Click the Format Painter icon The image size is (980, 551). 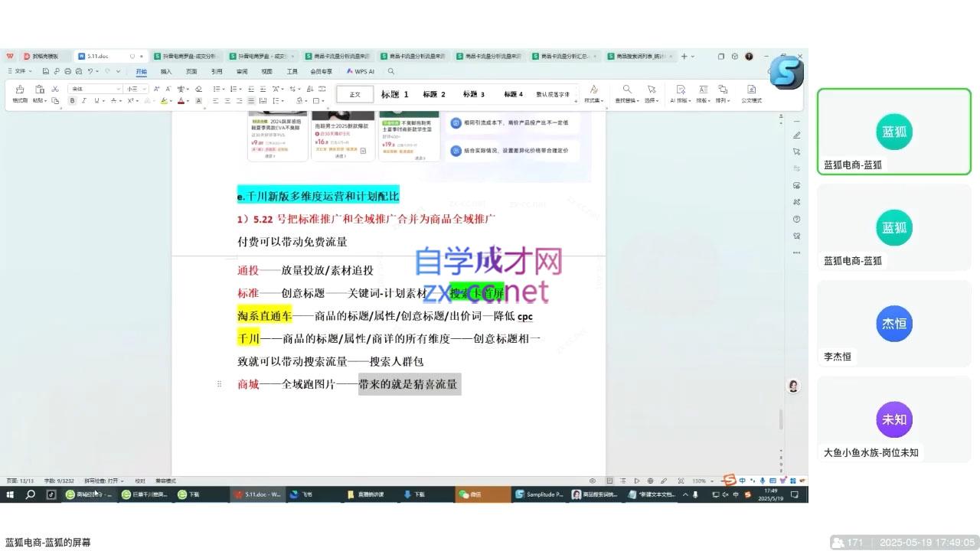(x=20, y=89)
